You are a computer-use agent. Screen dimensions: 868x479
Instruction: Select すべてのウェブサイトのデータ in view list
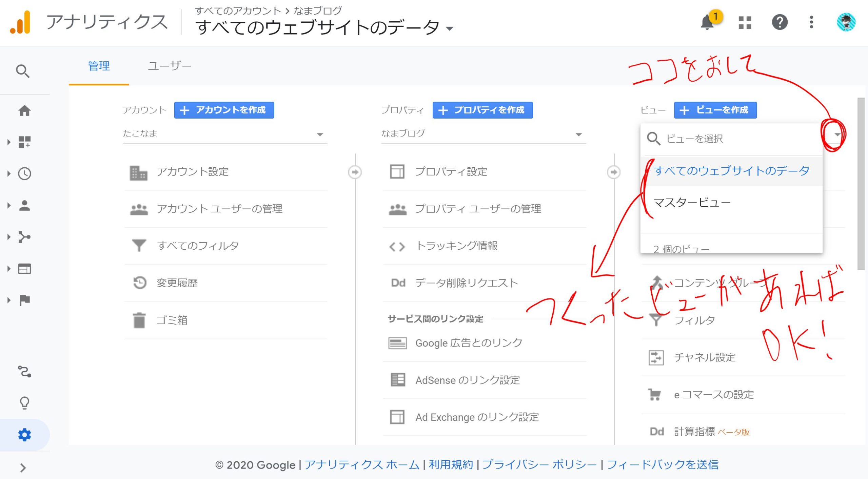[732, 171]
